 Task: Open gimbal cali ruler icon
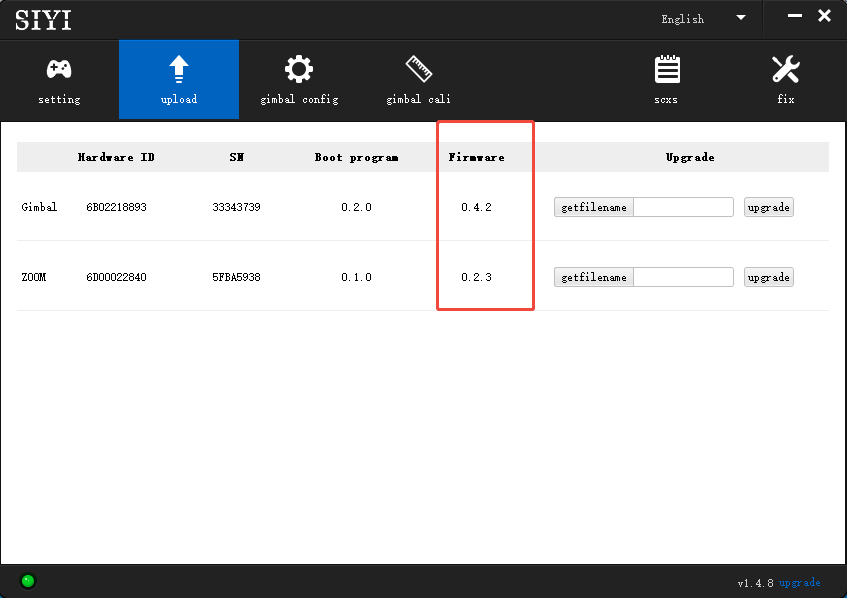[418, 70]
